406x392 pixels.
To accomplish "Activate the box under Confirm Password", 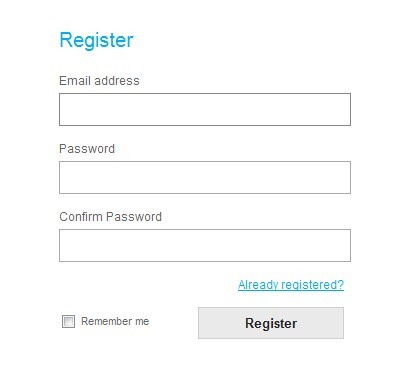I will click(x=205, y=245).
